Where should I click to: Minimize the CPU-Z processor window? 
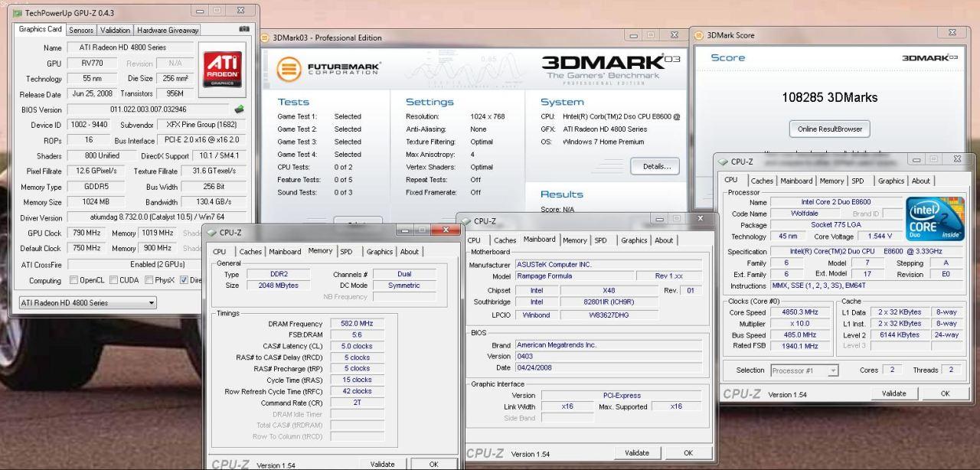[918, 159]
